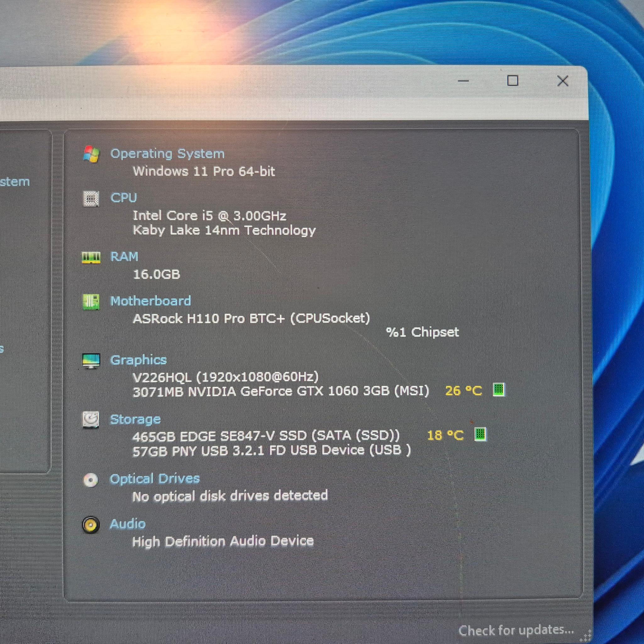Click the Optical Drives disc icon
644x644 pixels.
tap(91, 480)
